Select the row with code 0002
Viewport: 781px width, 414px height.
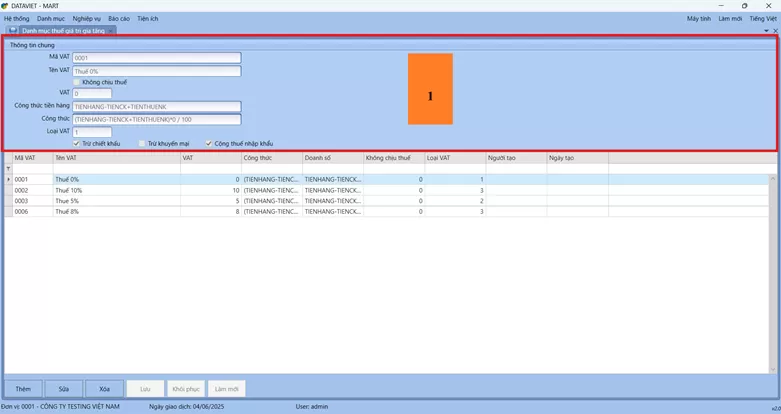pyautogui.click(x=387, y=190)
